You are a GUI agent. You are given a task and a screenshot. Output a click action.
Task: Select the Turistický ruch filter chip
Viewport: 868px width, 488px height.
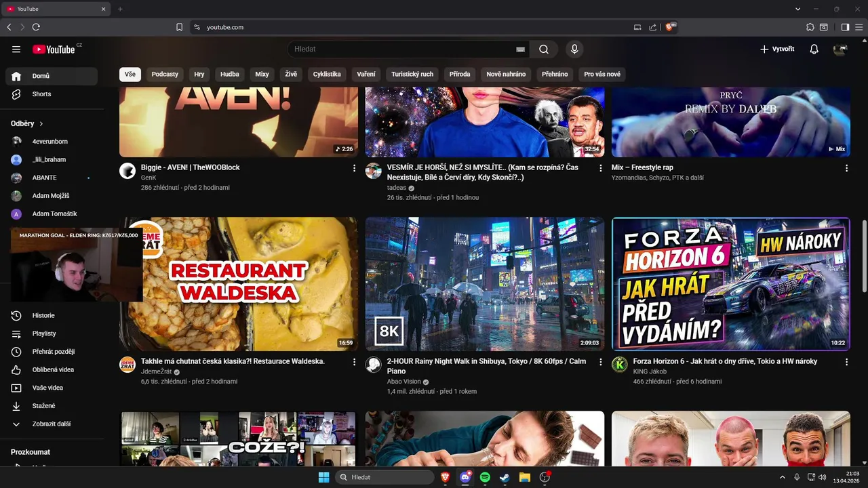pyautogui.click(x=412, y=74)
